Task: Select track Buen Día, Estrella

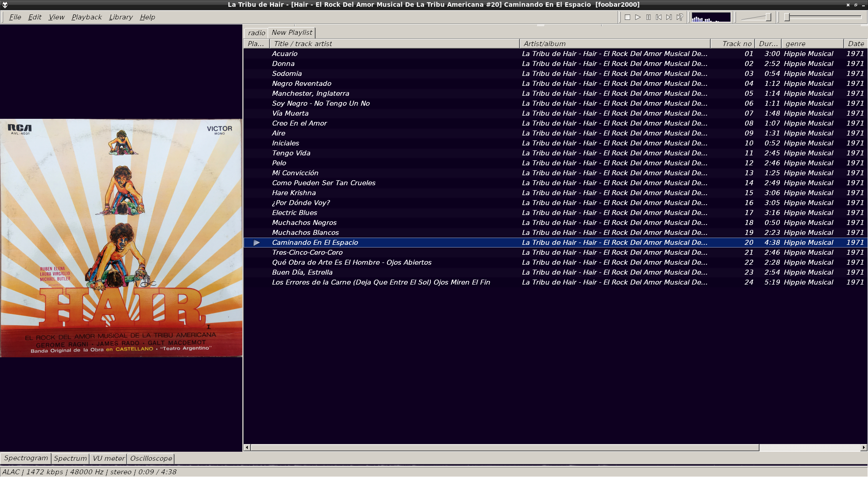Action: 555,272
